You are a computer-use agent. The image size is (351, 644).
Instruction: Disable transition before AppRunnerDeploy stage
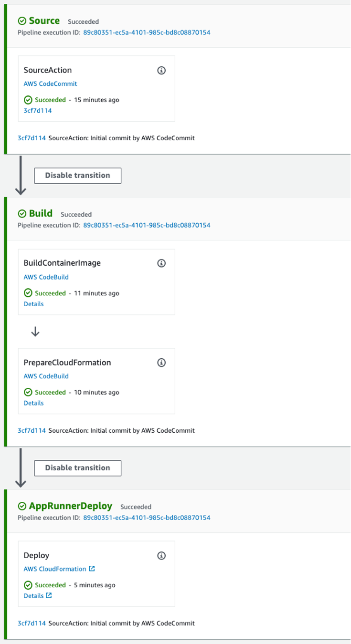77,468
